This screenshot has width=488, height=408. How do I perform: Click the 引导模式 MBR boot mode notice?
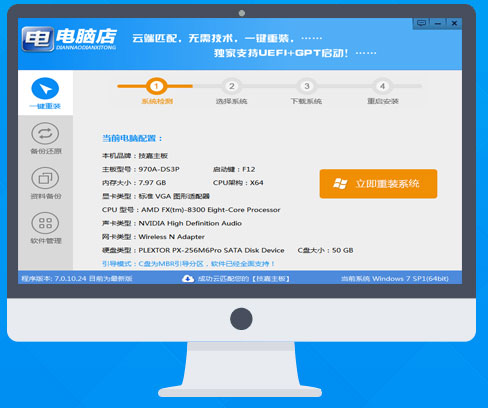click(188, 264)
